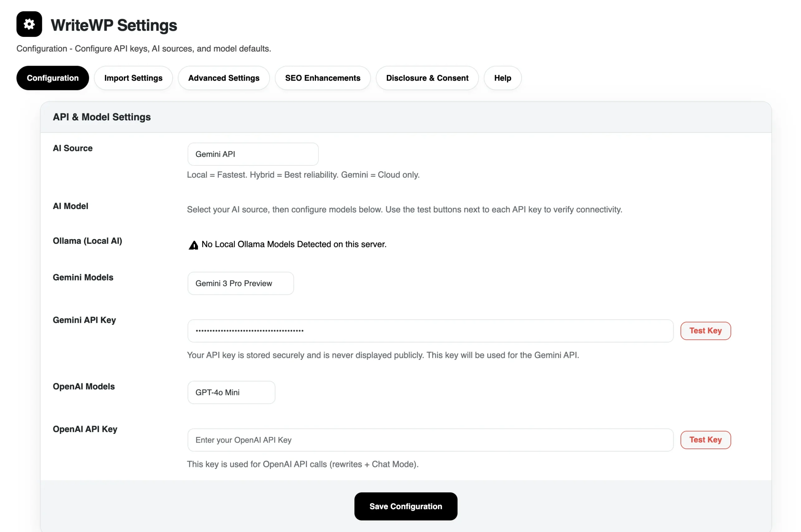801x532 pixels.
Task: Select the Disclosure & Consent tab
Action: 427,78
